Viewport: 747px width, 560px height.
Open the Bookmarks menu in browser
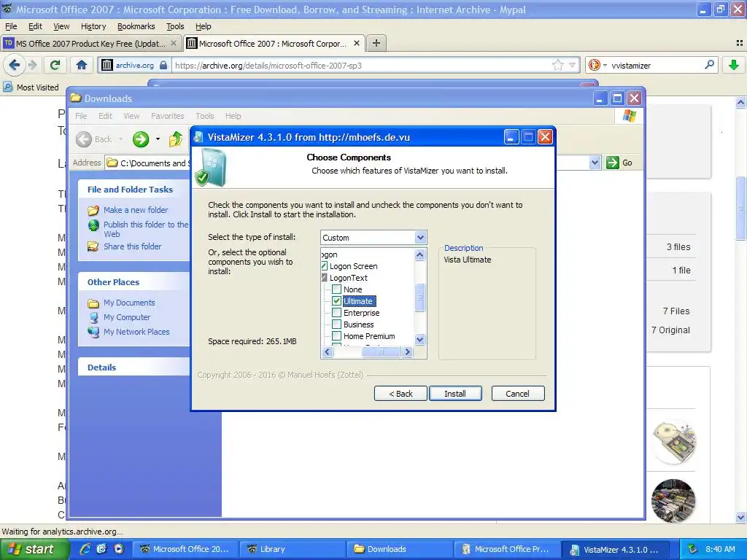click(136, 27)
